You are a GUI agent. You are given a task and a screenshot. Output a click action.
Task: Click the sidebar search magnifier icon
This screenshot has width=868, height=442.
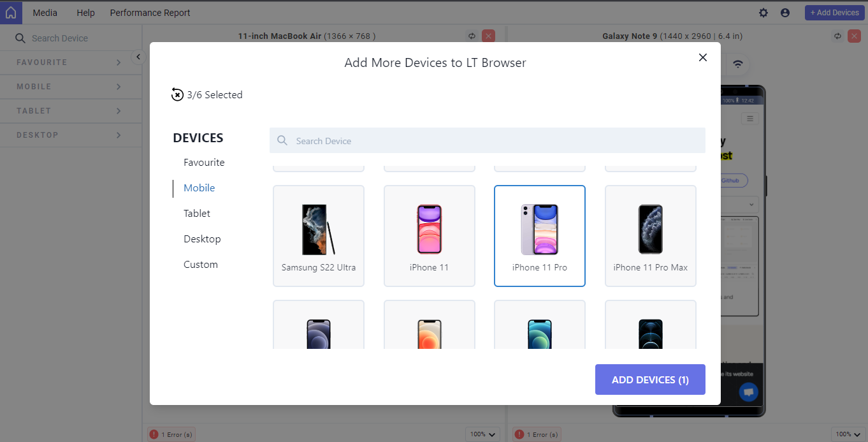pos(21,38)
